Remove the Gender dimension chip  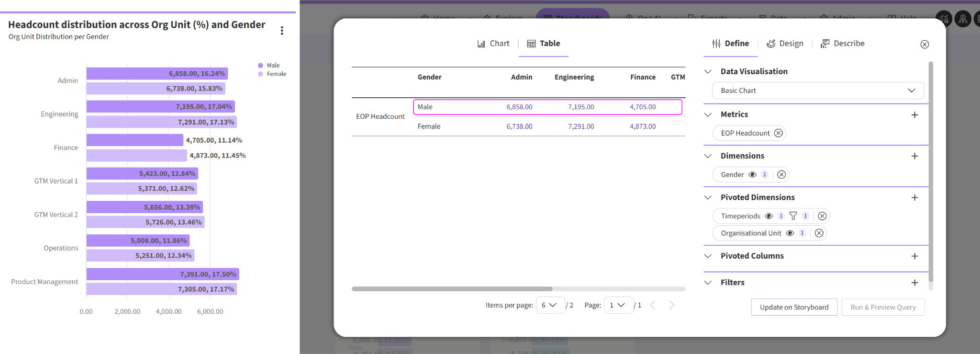point(781,175)
